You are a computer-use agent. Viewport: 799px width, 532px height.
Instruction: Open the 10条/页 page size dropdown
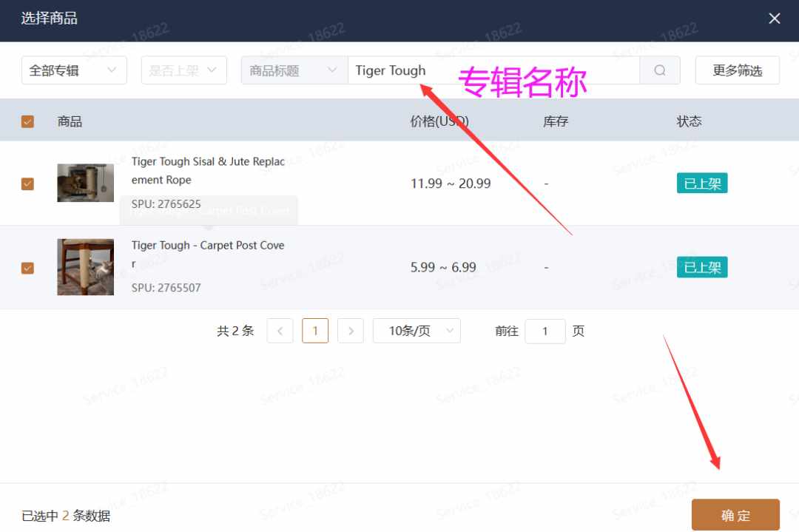pos(417,331)
